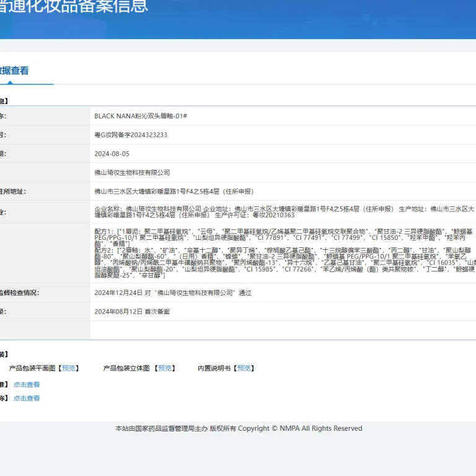This screenshot has width=476, height=476.
Task: Select filing number 粤G妆网备字2024323233
Action: point(131,134)
